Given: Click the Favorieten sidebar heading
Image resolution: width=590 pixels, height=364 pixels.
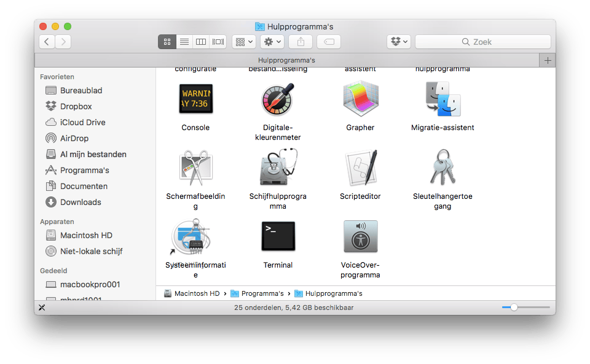Looking at the screenshot, I should [x=57, y=77].
